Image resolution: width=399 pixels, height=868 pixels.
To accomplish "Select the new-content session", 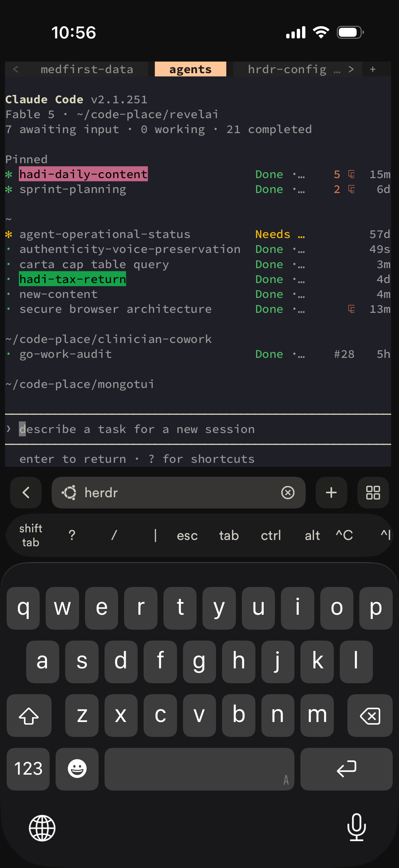I will [x=58, y=294].
